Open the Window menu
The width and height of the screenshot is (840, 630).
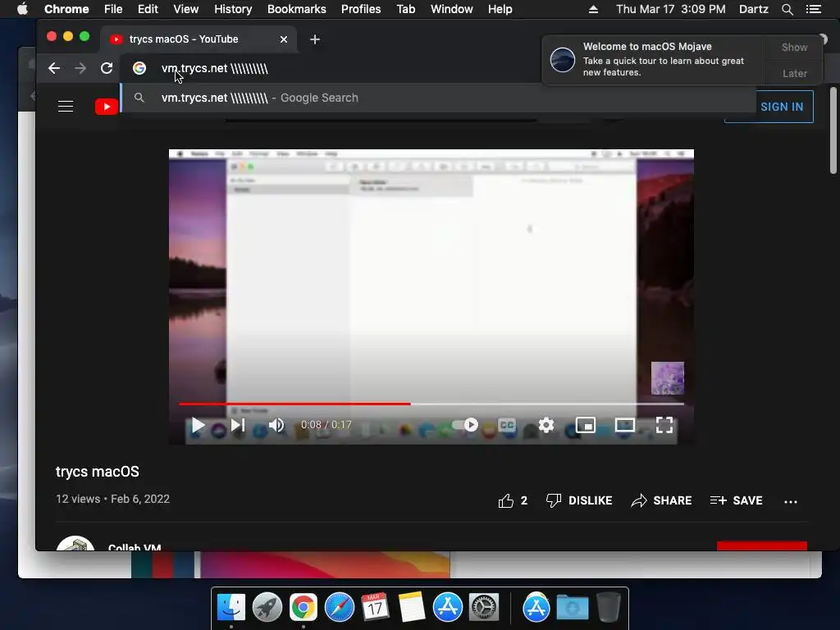pyautogui.click(x=452, y=9)
